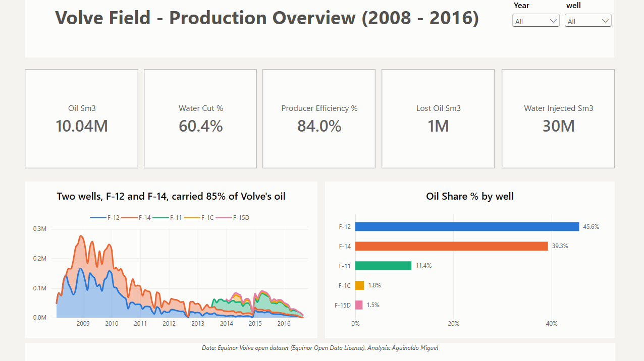Click the F-11 category label on bar chart

(345, 266)
